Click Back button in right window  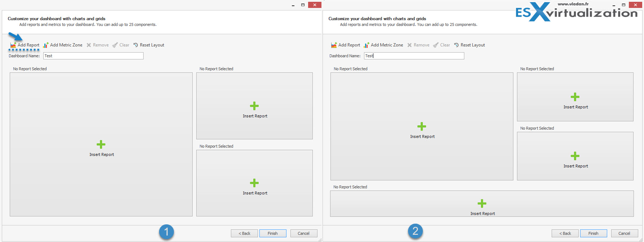tap(565, 233)
